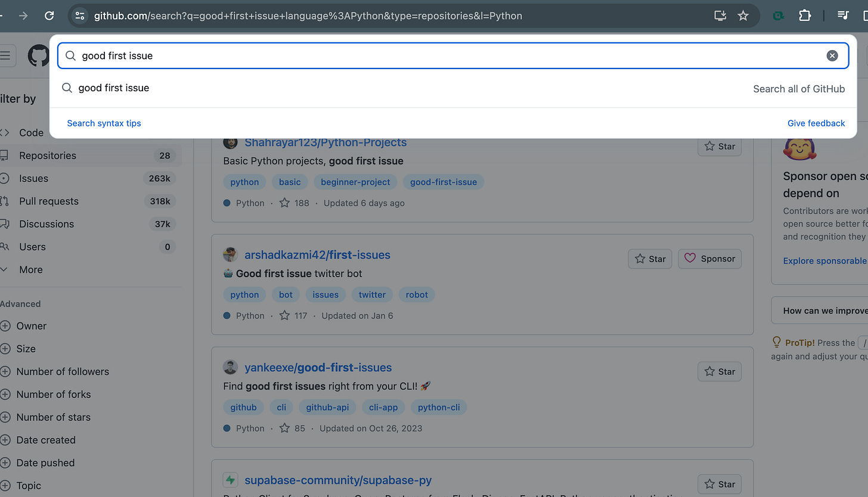Star the arshadkazmi42/first-issues repository
868x497 pixels.
[x=650, y=259]
